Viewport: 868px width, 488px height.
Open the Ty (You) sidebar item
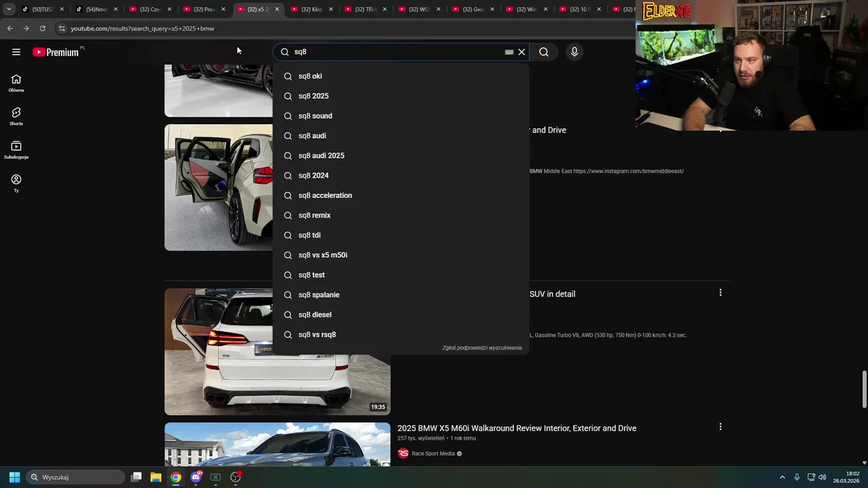[16, 183]
